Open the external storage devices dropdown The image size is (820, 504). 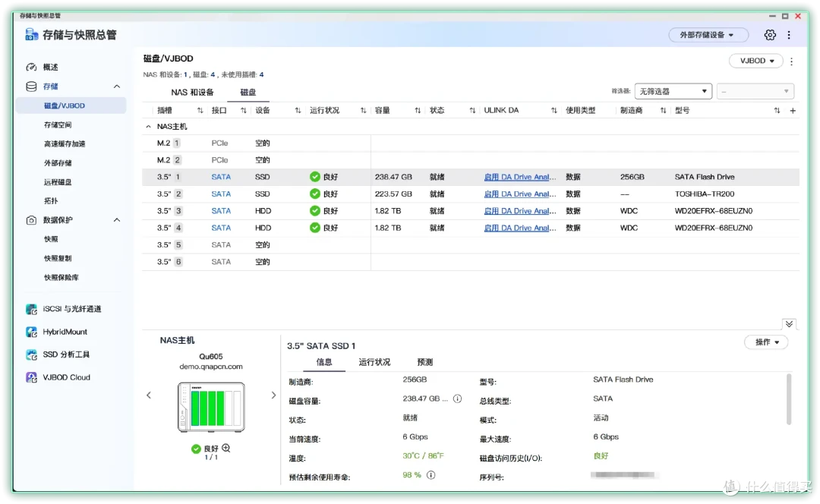click(708, 35)
